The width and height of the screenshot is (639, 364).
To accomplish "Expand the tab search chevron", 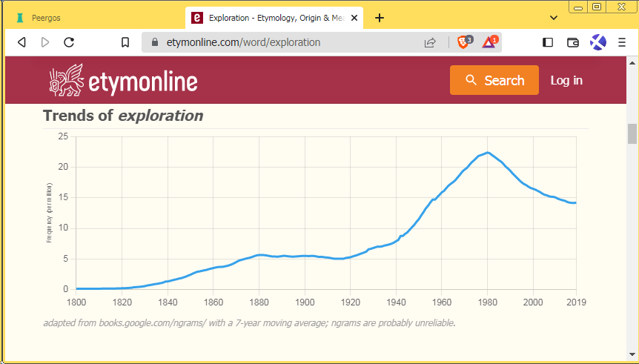I will point(554,17).
